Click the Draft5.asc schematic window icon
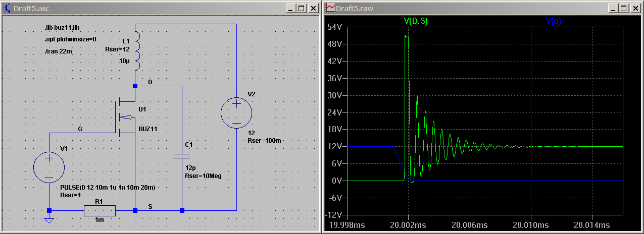Viewport: 644px width, 234px height. 8,8
